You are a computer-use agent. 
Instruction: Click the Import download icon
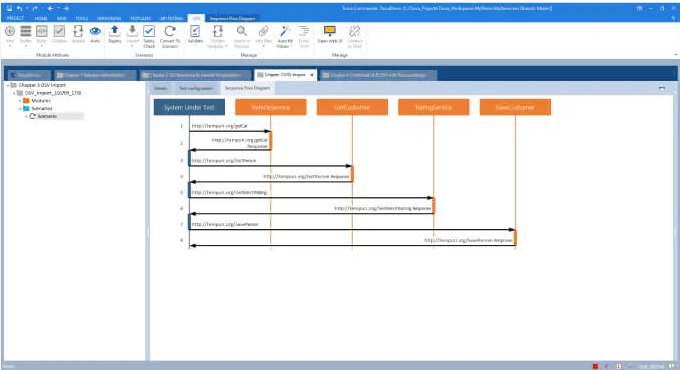pyautogui.click(x=132, y=30)
